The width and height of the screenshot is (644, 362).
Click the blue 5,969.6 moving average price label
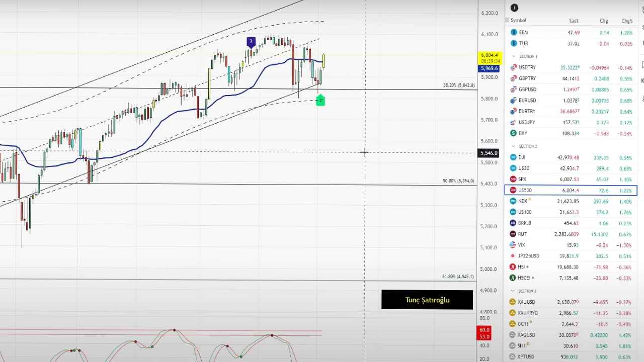click(x=489, y=68)
